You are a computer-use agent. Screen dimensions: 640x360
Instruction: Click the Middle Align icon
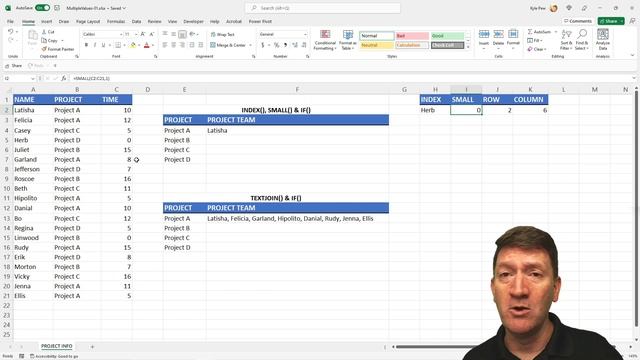173,34
